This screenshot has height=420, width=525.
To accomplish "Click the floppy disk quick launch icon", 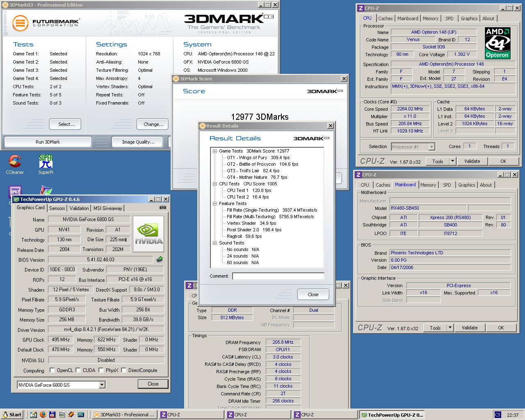I will [52, 415].
